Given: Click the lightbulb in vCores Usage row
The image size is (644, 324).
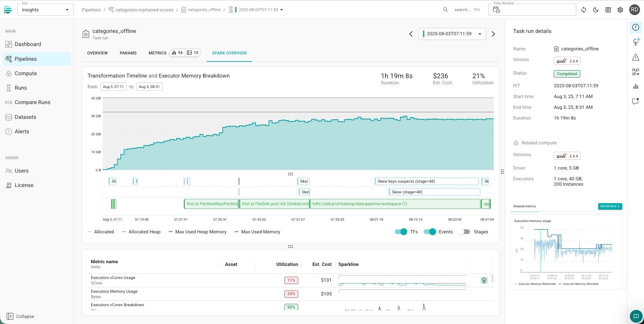Looking at the screenshot, I should coord(484,280).
